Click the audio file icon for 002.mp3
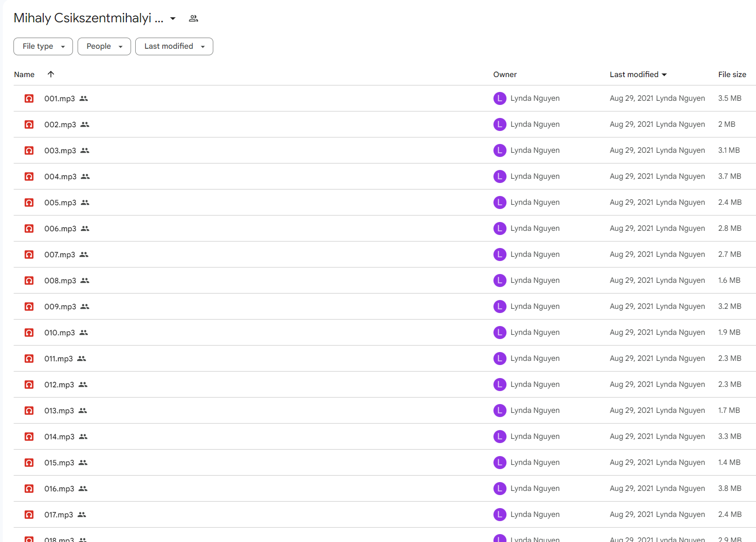Screen dimensions: 756x542 tap(29, 124)
